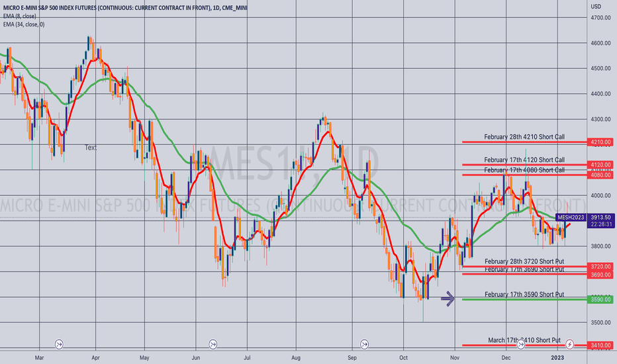
Task: Click the red 3690.00 price tag
Action: click(x=600, y=275)
